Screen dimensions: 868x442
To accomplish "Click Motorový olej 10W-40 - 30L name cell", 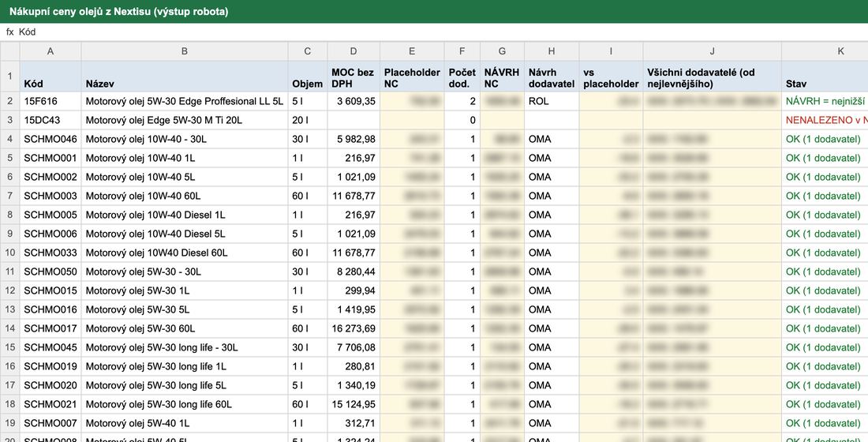I will pyautogui.click(x=185, y=139).
